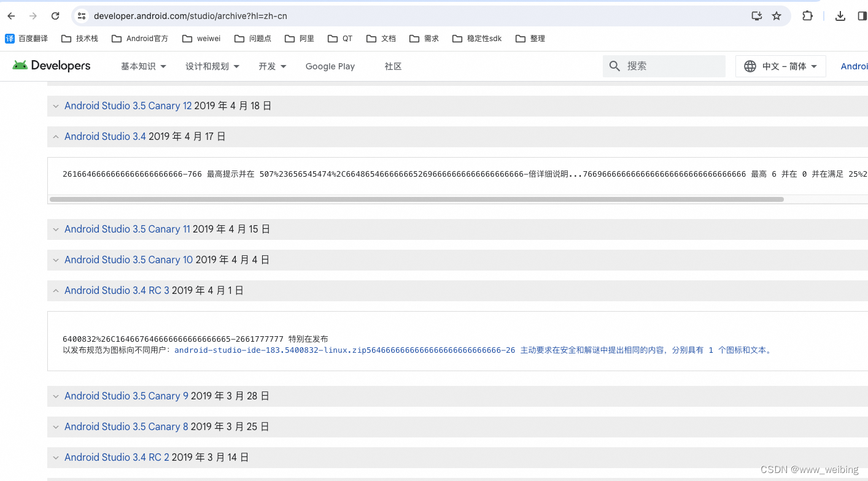Expand Android Studio 3.5 Canary 9 chevron

(56, 396)
